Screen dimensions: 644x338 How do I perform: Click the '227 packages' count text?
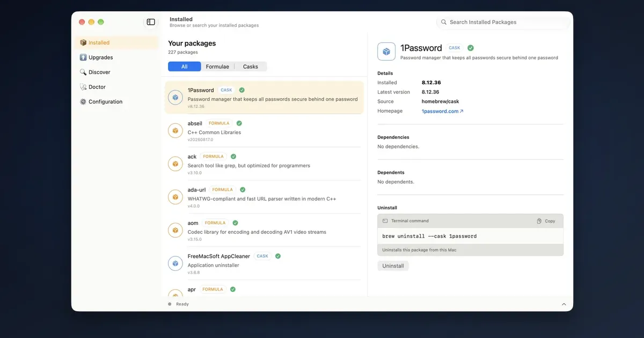point(183,52)
